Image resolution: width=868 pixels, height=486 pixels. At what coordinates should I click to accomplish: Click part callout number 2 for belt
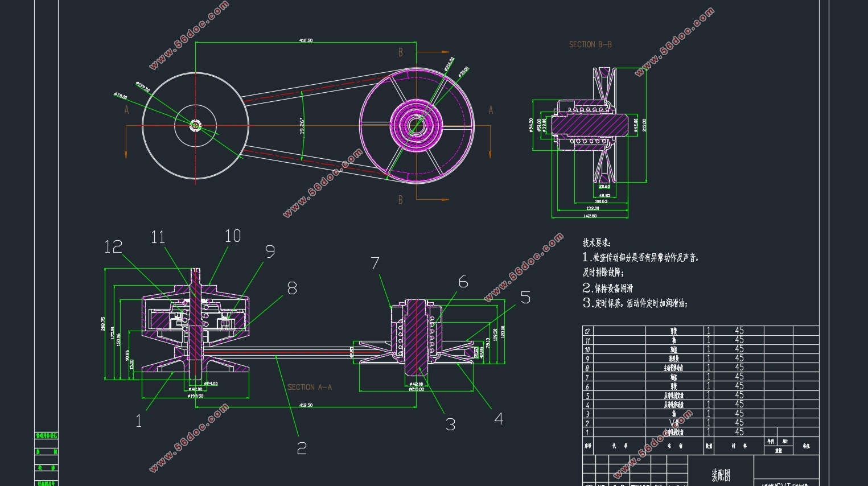click(x=302, y=448)
